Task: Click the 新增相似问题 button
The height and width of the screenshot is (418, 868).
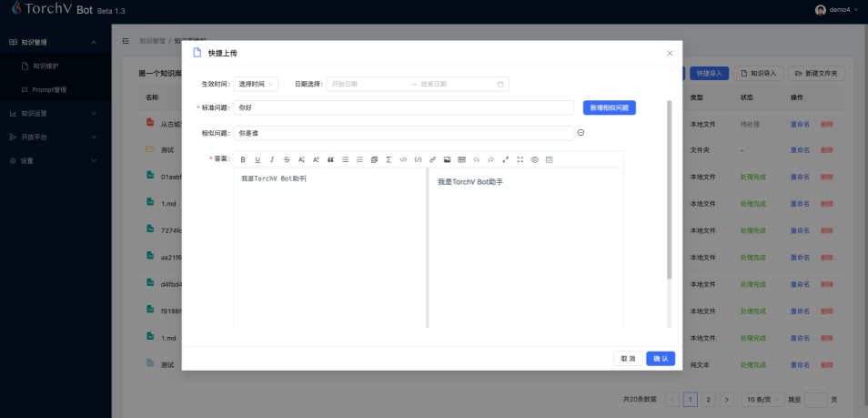Action: 609,107
